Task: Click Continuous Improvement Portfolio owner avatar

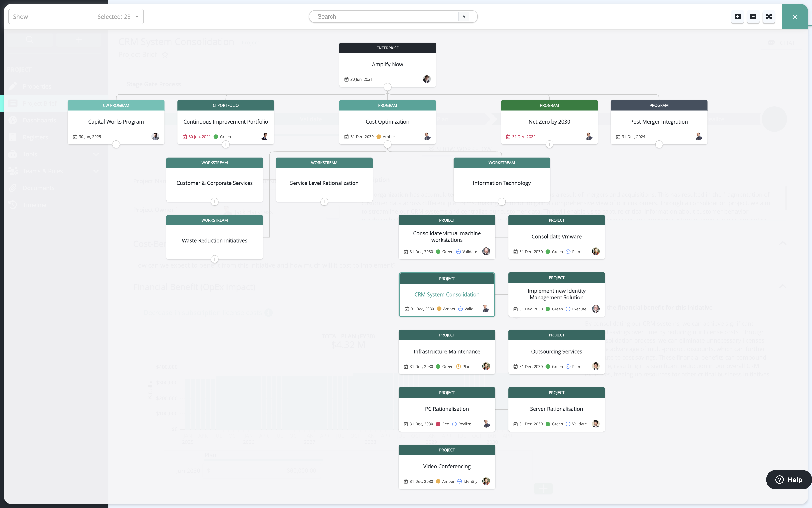Action: tap(265, 136)
